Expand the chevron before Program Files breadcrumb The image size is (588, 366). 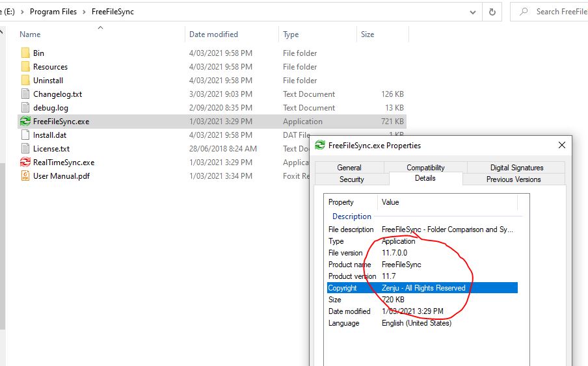tap(22, 12)
